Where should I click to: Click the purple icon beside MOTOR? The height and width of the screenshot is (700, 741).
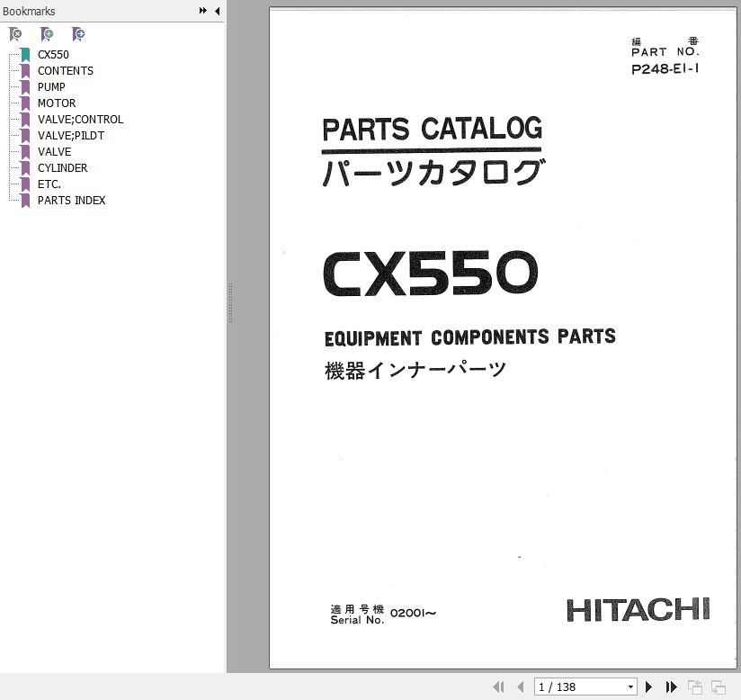click(25, 103)
